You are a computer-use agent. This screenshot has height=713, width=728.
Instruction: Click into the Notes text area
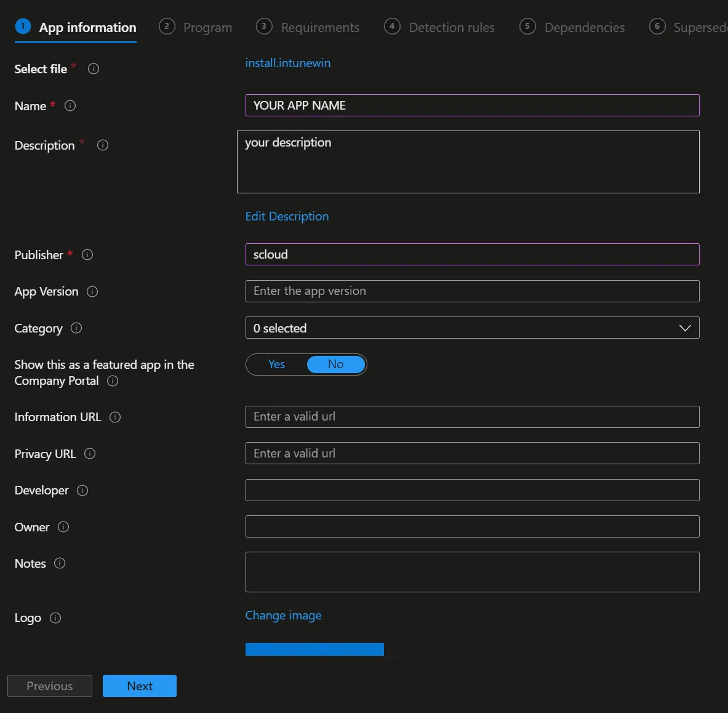[472, 572]
